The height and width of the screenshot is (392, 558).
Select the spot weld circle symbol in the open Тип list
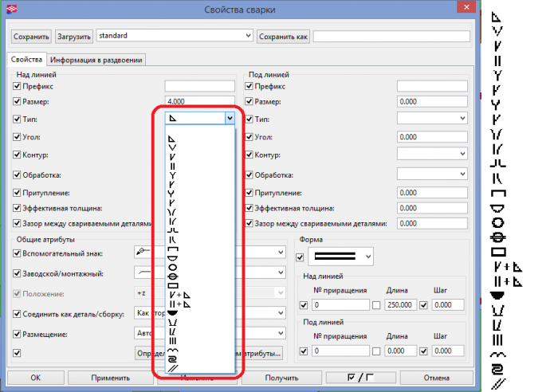click(x=173, y=268)
